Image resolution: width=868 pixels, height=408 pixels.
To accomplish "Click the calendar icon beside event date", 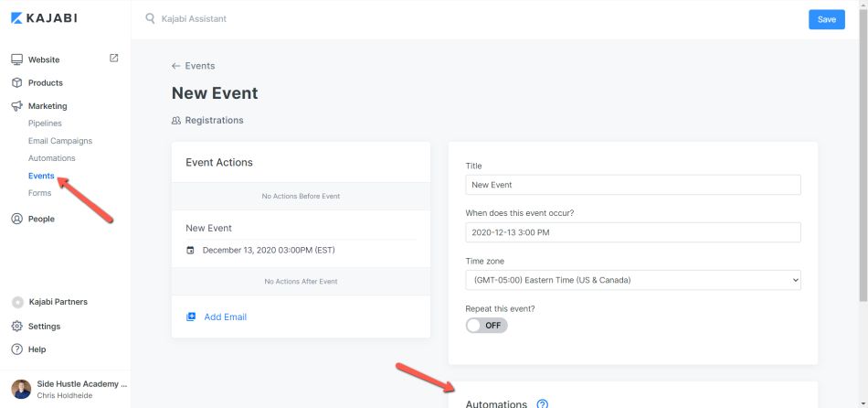I will [190, 250].
